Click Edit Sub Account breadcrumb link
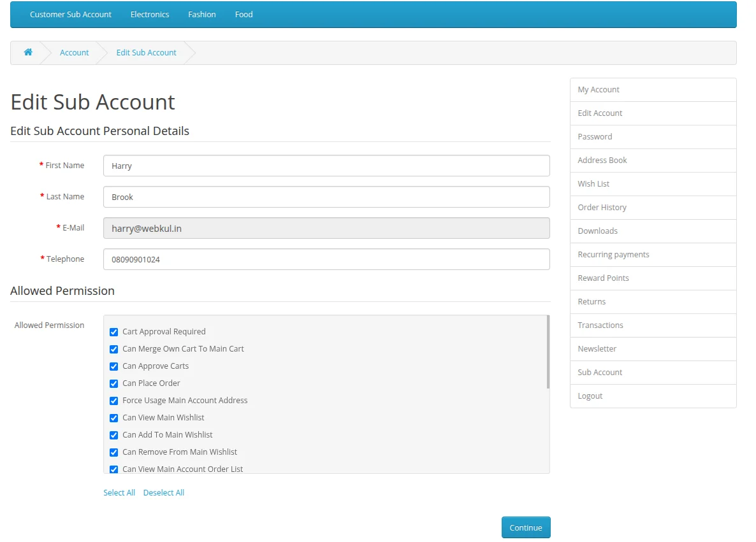This screenshot has width=756, height=542. pyautogui.click(x=146, y=52)
